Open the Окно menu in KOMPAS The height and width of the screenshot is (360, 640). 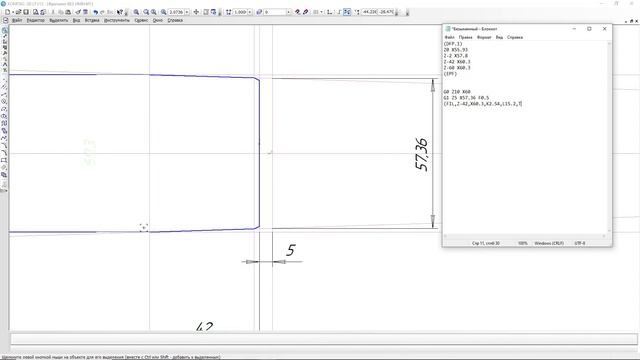pos(158,20)
